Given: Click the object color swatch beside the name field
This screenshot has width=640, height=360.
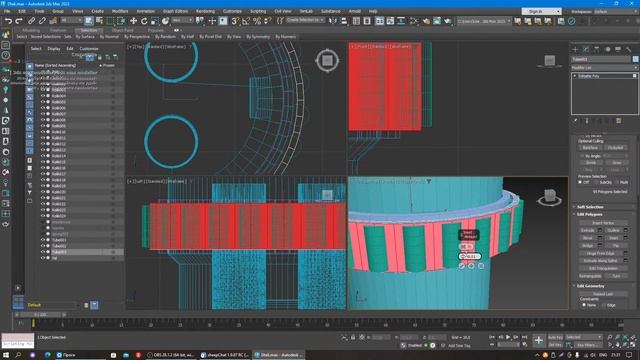Looking at the screenshot, I should (x=635, y=60).
